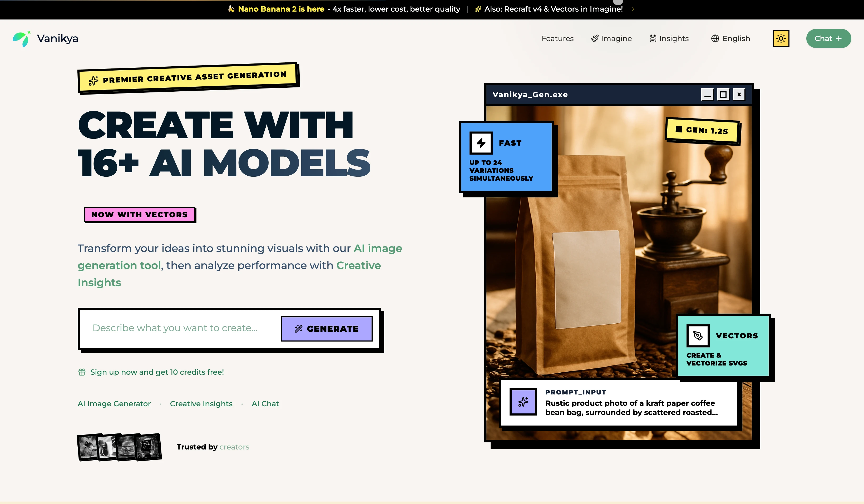Viewport: 864px width, 504px height.
Task: Open the Features navigation link
Action: point(557,38)
